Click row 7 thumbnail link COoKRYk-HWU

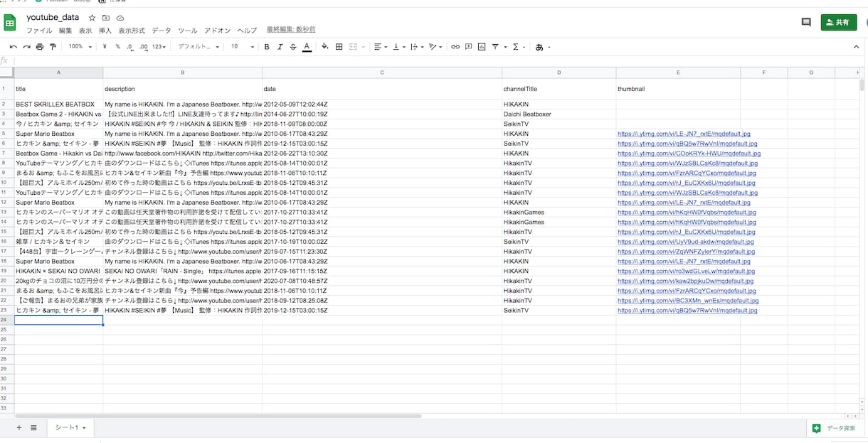(x=688, y=154)
